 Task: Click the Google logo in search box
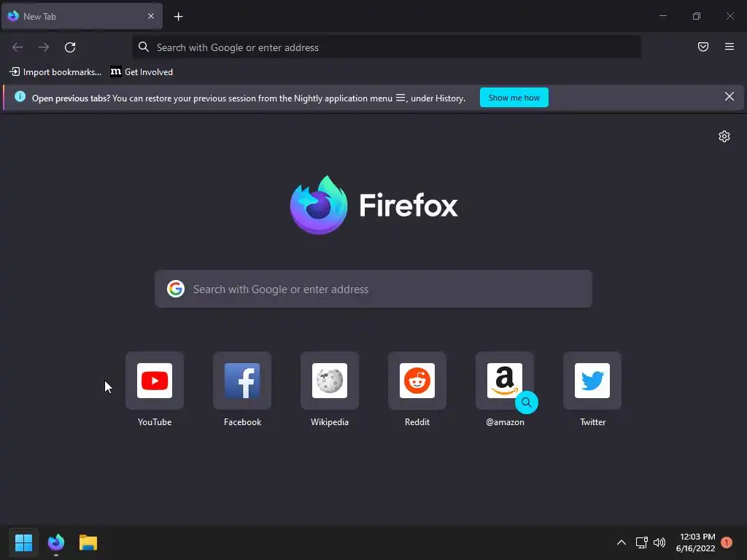click(176, 289)
